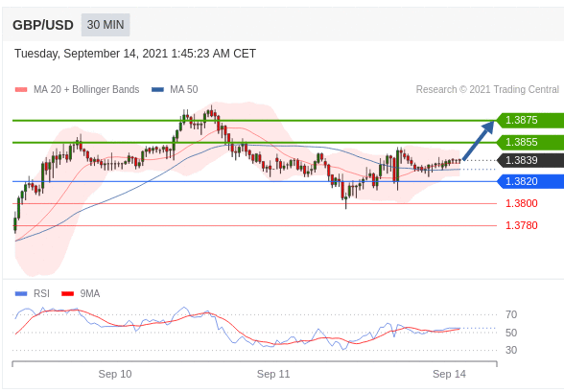Click the black 1.3839 current price tag

(530, 160)
